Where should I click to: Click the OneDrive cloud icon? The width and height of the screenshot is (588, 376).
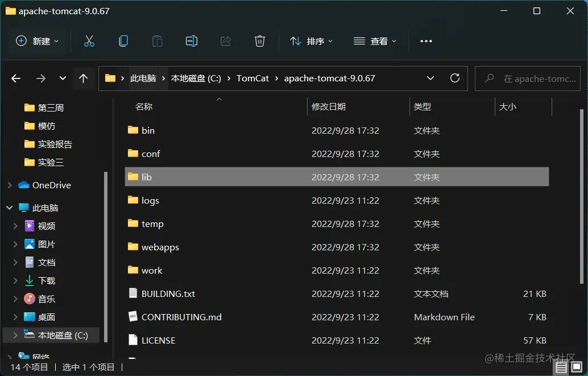coord(24,185)
